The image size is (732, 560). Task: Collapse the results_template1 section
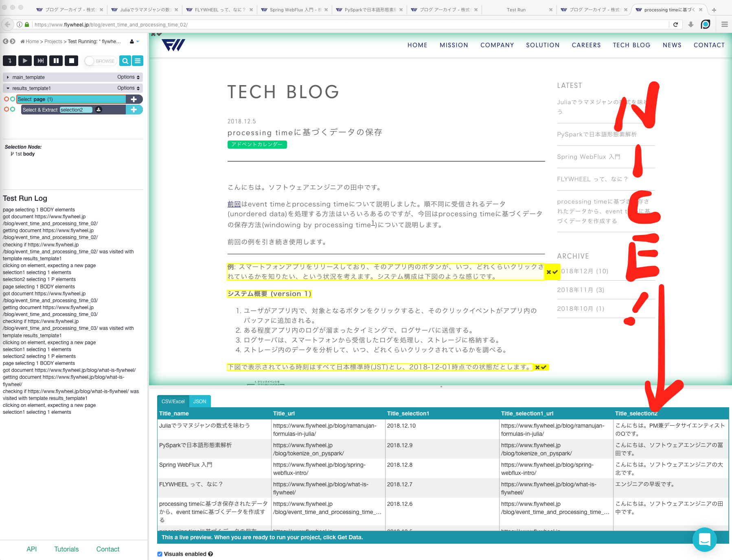pos(8,88)
